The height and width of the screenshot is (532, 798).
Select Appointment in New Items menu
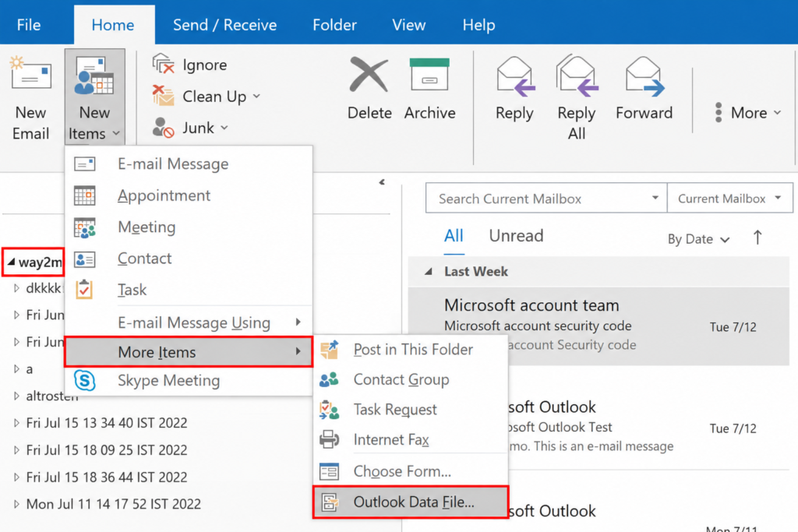tap(189, 196)
